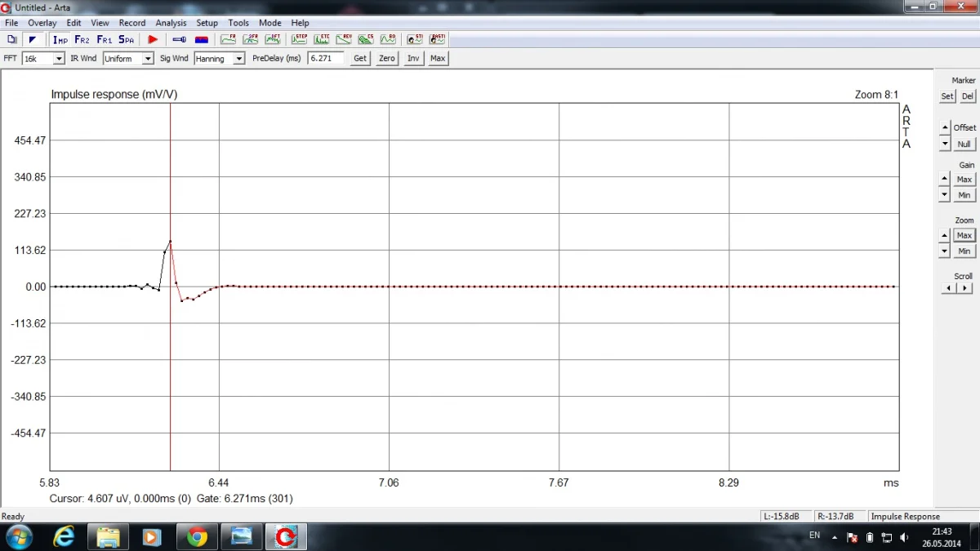Switch to Fr1 single channel mode
This screenshot has width=980, height=551.
tap(105, 38)
